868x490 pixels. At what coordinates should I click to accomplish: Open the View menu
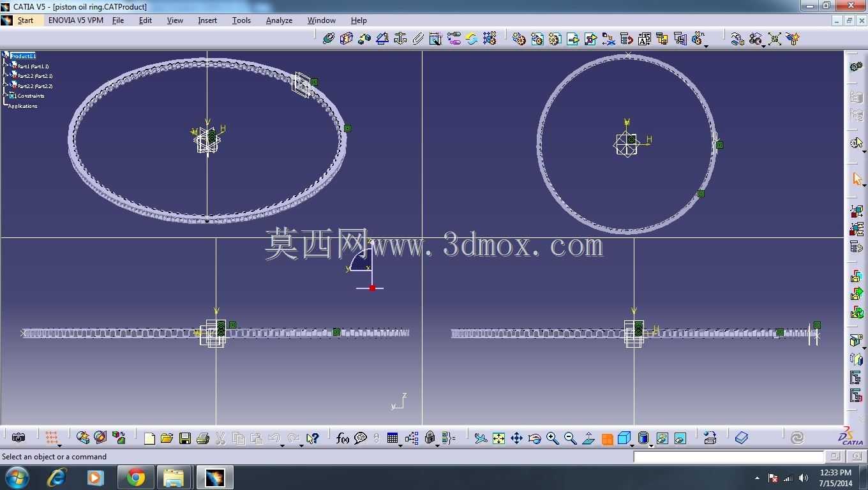[175, 20]
